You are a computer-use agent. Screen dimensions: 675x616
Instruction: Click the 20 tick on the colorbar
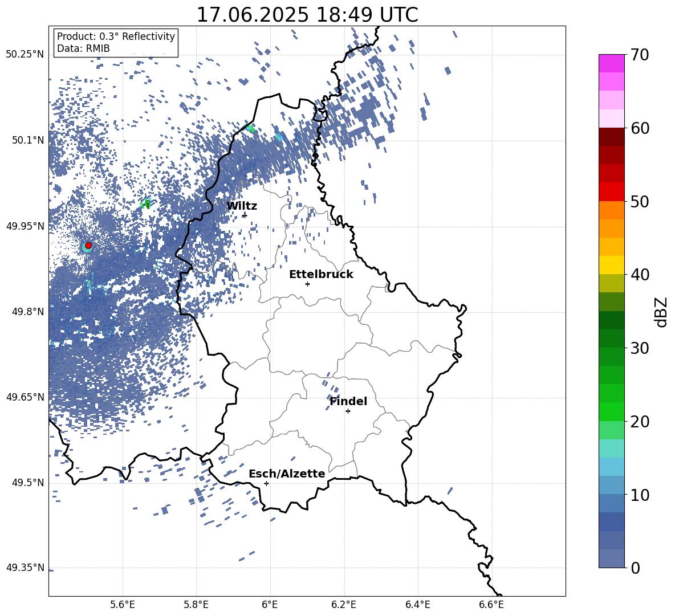point(640,422)
